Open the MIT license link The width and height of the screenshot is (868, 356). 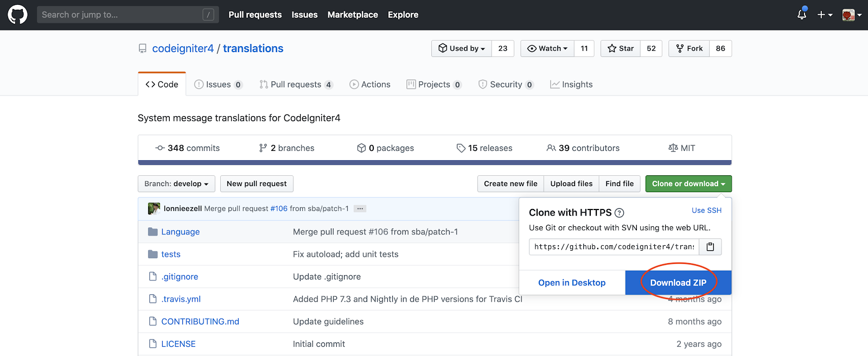pyautogui.click(x=682, y=148)
